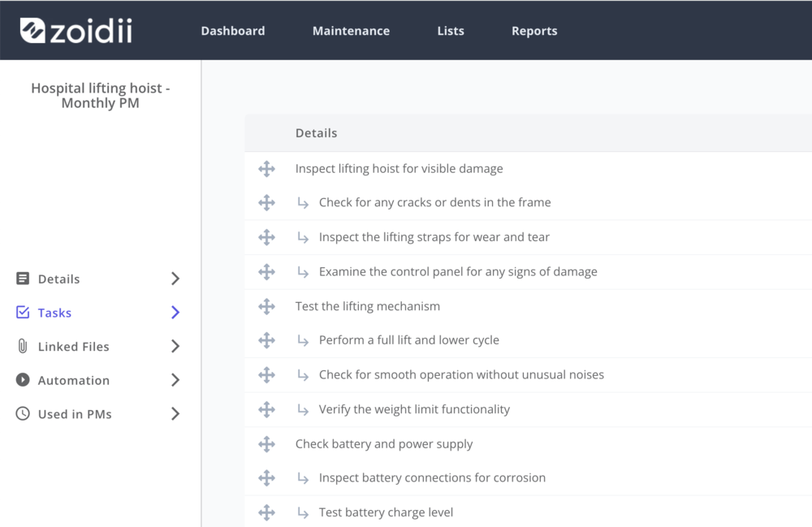Click subtask arrow beside battery connections task
The image size is (812, 527).
coord(303,478)
